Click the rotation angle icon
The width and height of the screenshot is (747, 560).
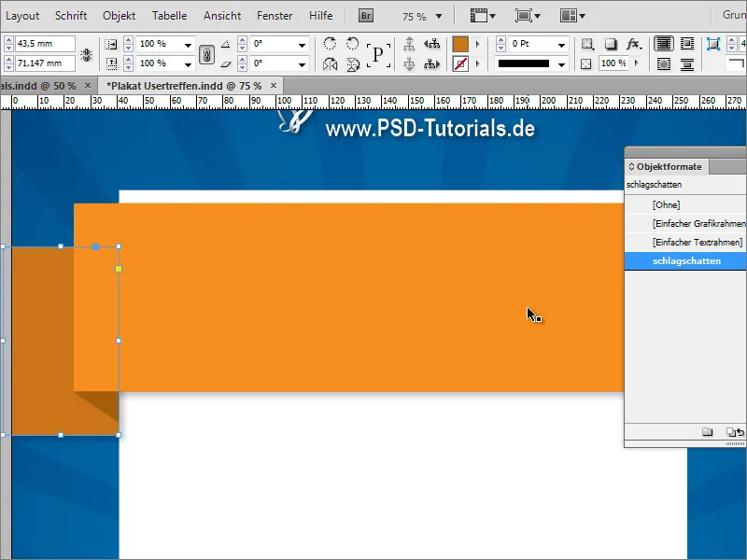[x=225, y=44]
